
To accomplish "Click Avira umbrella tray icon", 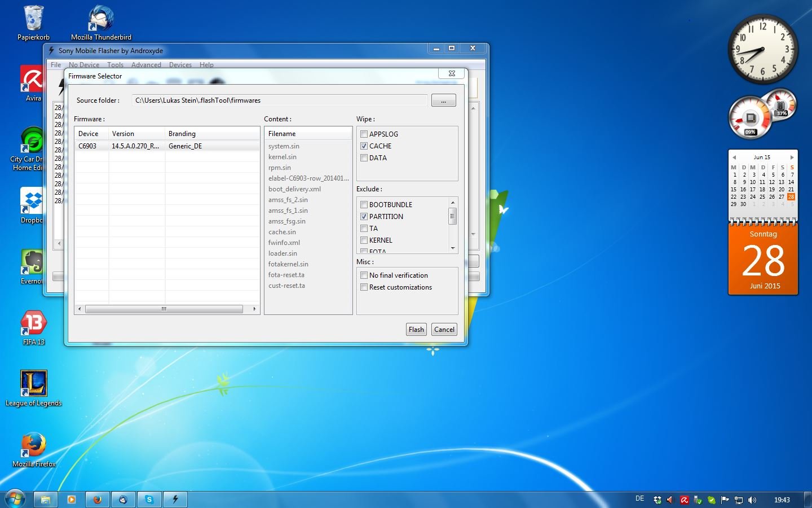I will (x=685, y=500).
